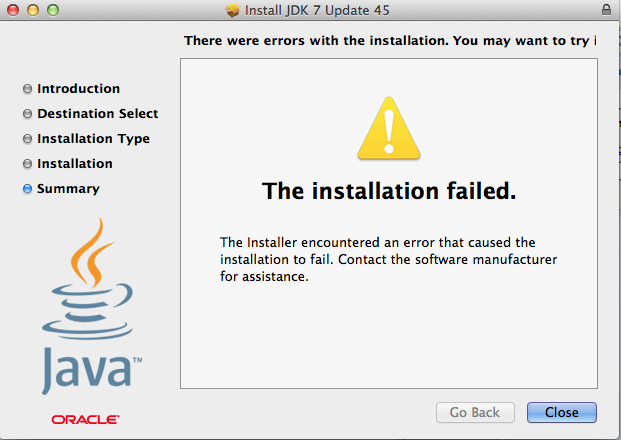621x440 pixels.
Task: Click the package icon beside the window title
Action: coord(233,10)
